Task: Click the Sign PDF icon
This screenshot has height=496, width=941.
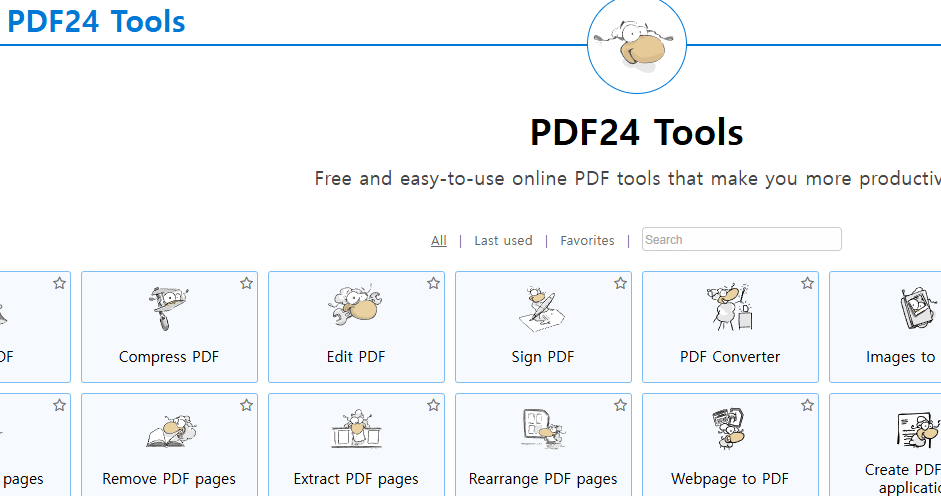Action: [x=542, y=309]
